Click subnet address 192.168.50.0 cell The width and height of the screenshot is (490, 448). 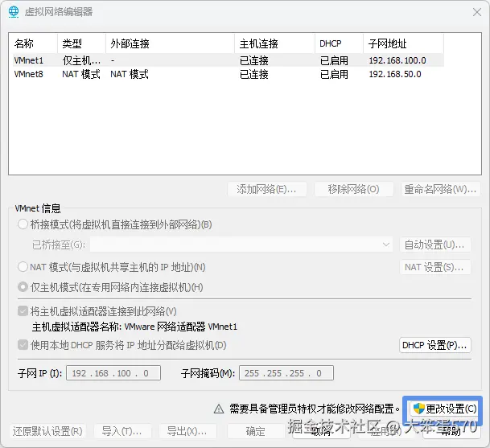[395, 74]
